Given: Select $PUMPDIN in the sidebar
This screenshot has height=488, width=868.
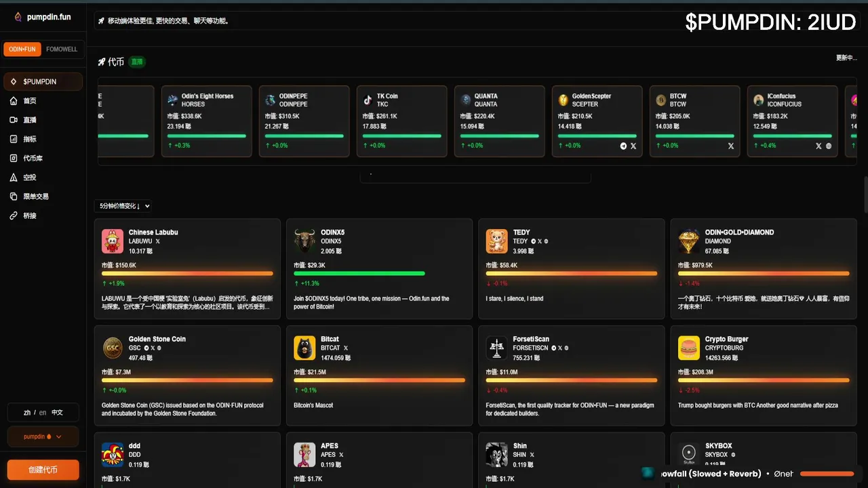Looking at the screenshot, I should (43, 81).
